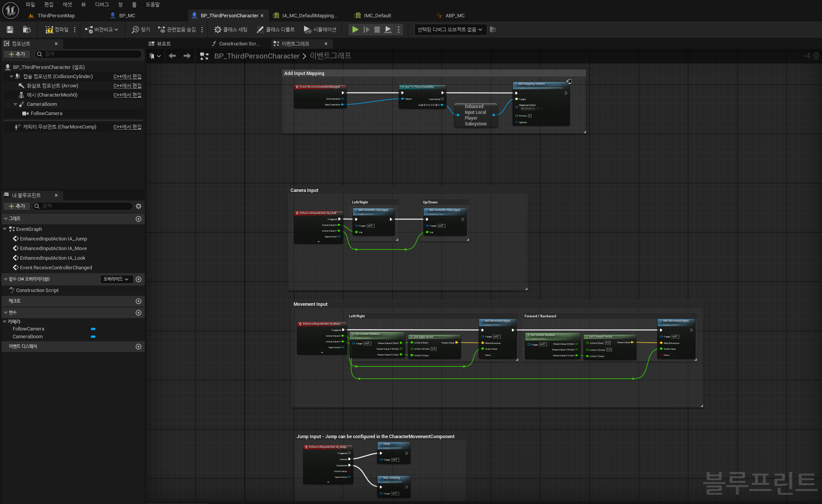This screenshot has height=504, width=822.
Task: Toggle FollowCamera variable visibility pill
Action: (93, 329)
